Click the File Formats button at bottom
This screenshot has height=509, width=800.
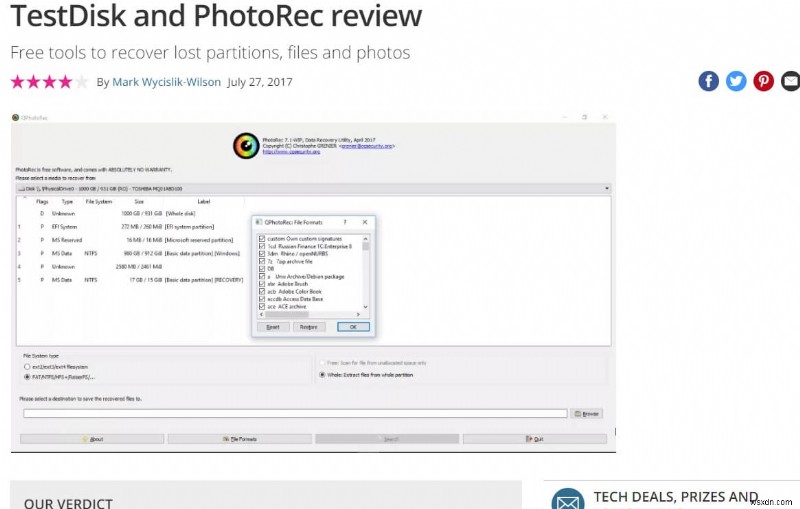point(240,439)
